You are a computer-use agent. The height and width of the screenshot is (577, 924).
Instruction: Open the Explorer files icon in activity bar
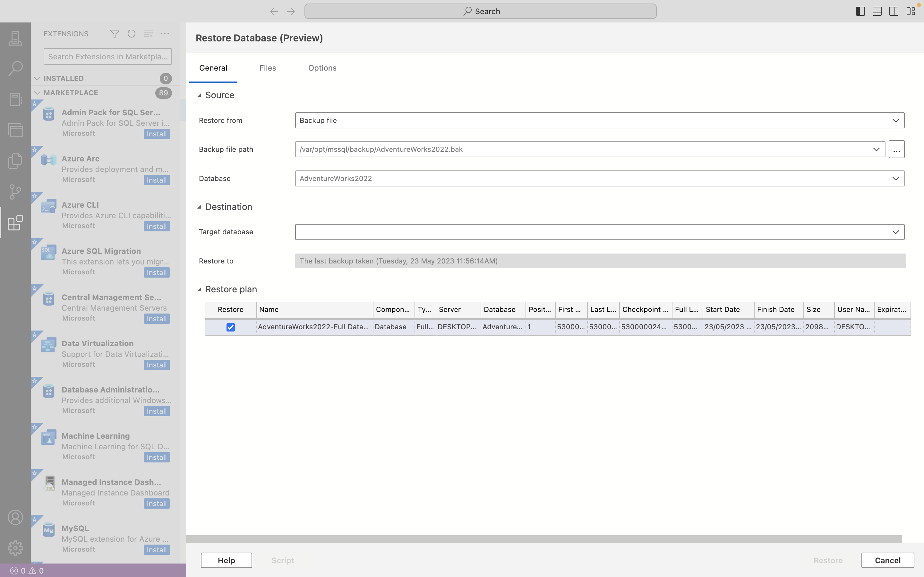coord(15,161)
